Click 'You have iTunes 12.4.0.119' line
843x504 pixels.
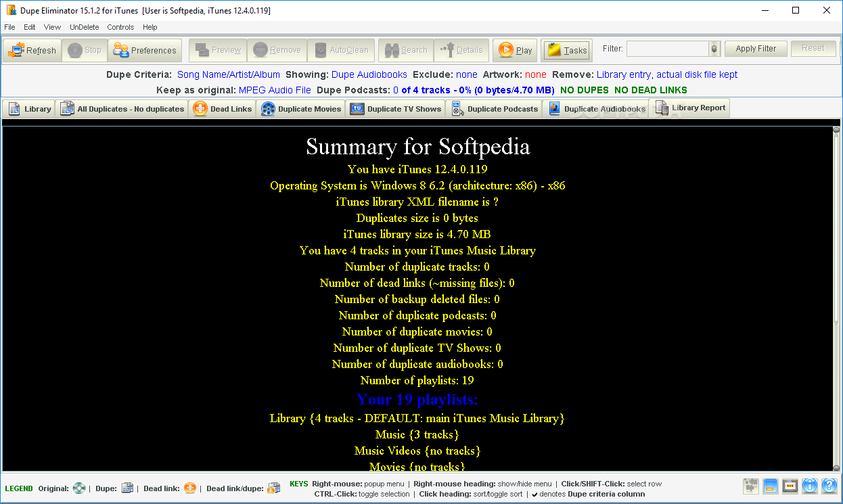pos(417,169)
